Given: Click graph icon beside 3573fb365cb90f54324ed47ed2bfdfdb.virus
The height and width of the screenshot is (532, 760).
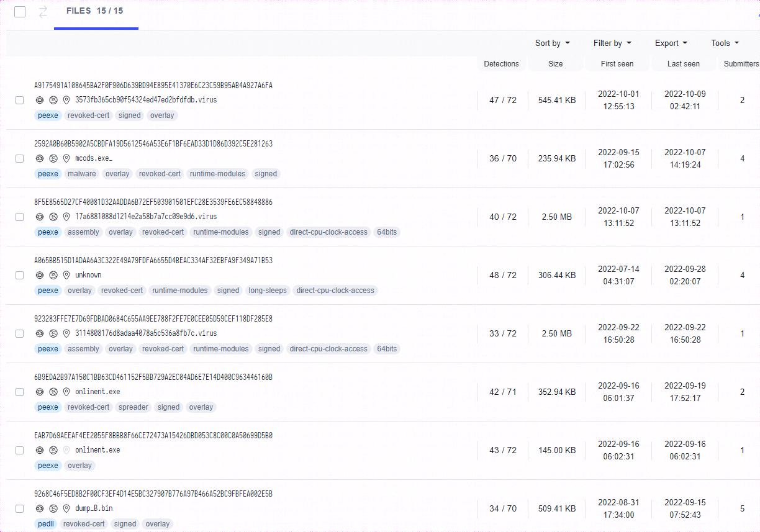Looking at the screenshot, I should pos(53,100).
